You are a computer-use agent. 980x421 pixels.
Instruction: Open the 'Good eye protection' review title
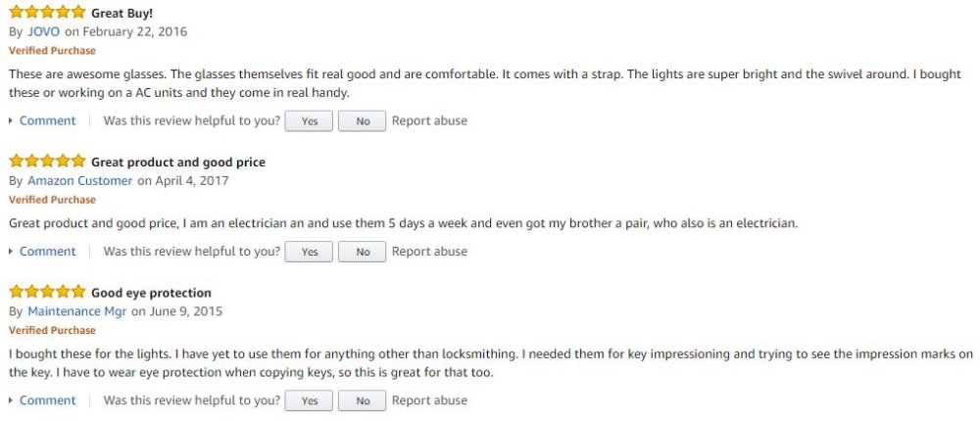151,292
